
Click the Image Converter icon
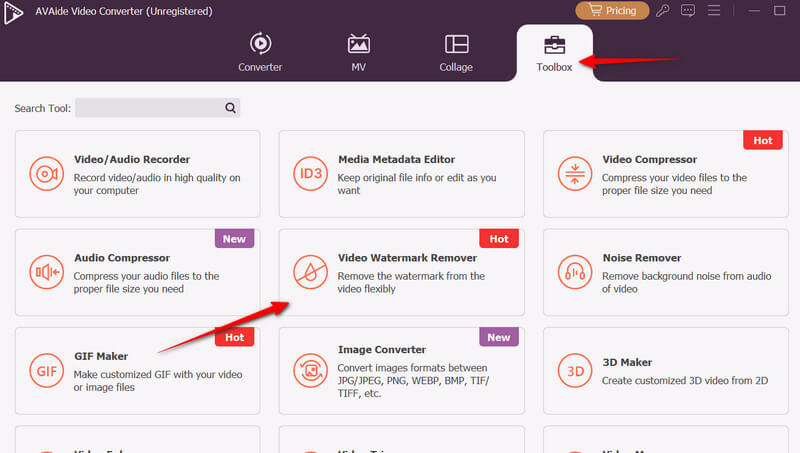click(x=310, y=371)
